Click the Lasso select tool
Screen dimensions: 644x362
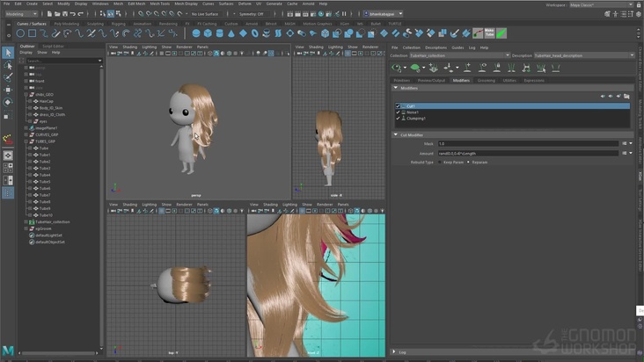click(8, 65)
